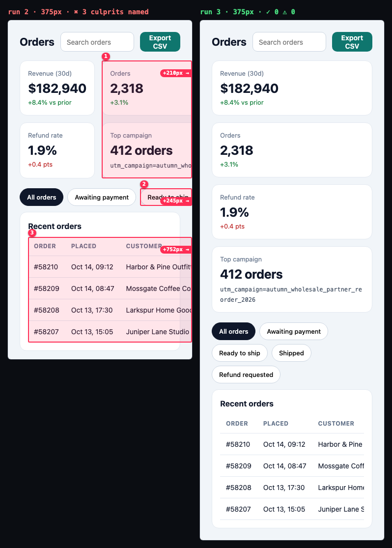The width and height of the screenshot is (392, 548).
Task: Click the Refund rate card in run 3 panel
Action: click(292, 212)
